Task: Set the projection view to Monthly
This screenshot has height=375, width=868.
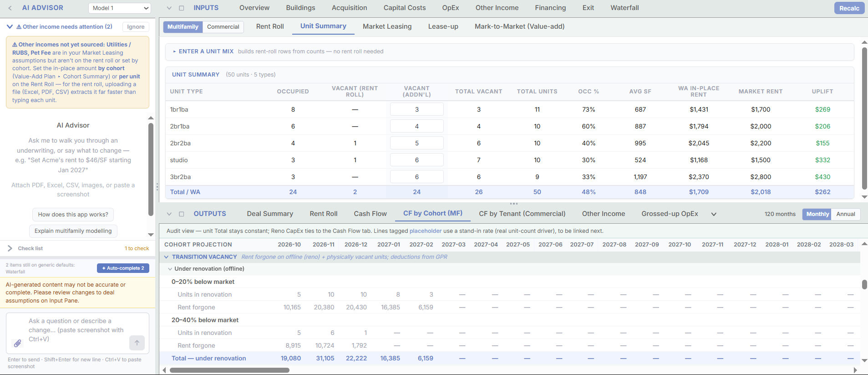Action: [817, 214]
